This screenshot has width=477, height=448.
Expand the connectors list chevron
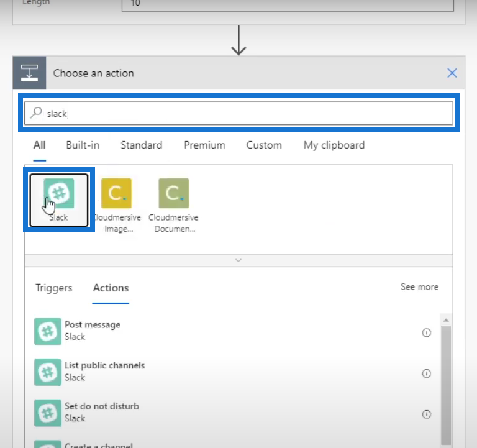tap(238, 260)
